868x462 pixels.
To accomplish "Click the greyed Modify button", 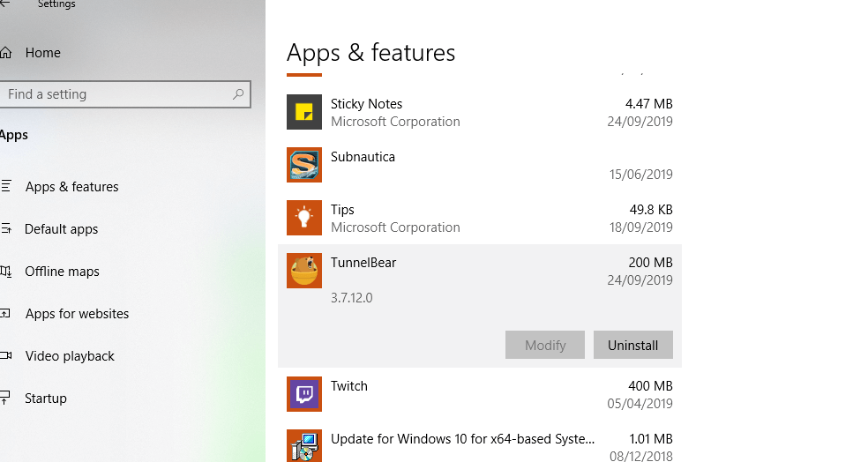I will coord(545,345).
